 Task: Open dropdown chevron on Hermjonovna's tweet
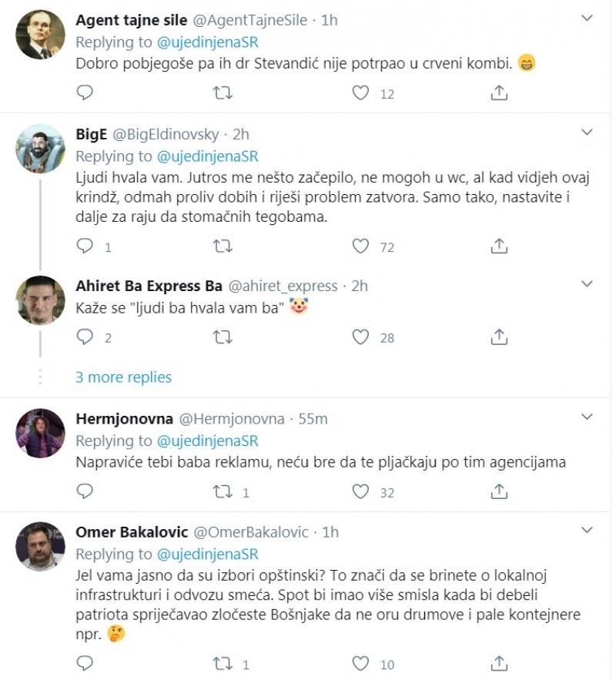pos(587,417)
